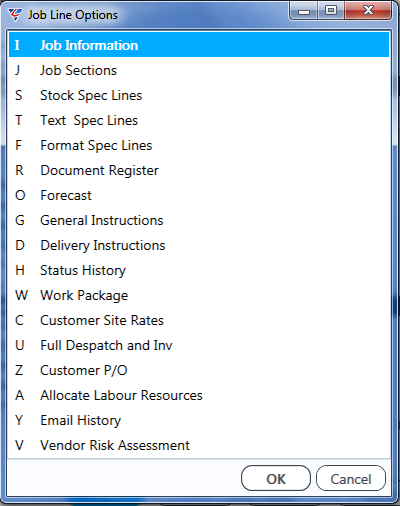Select Email History option
Viewport: 400px width, 506px height.
click(x=199, y=420)
